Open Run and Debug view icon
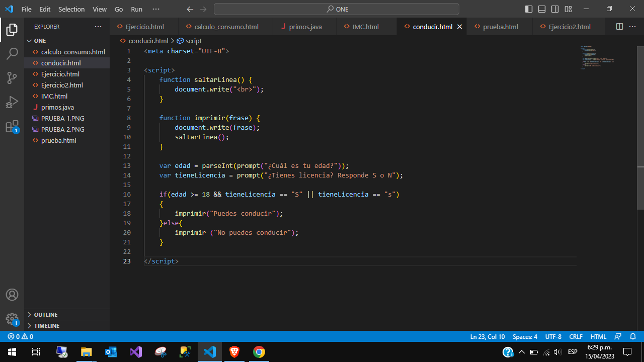 click(x=12, y=102)
